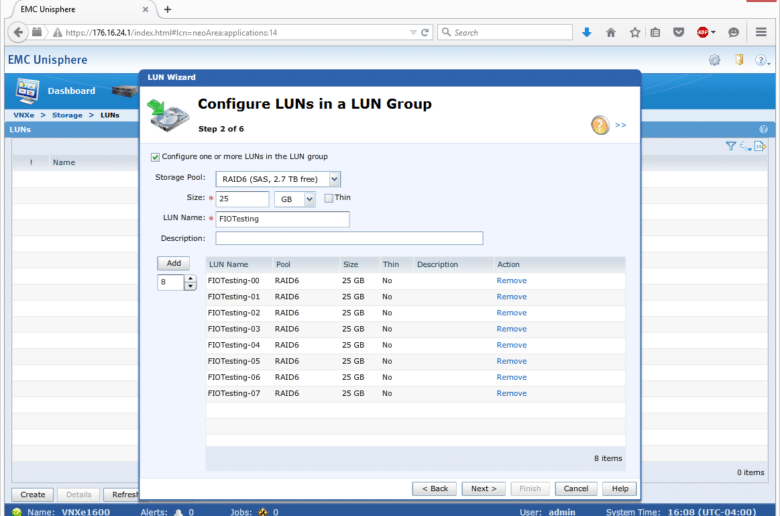Cancel the LUN Wizard

coord(576,489)
